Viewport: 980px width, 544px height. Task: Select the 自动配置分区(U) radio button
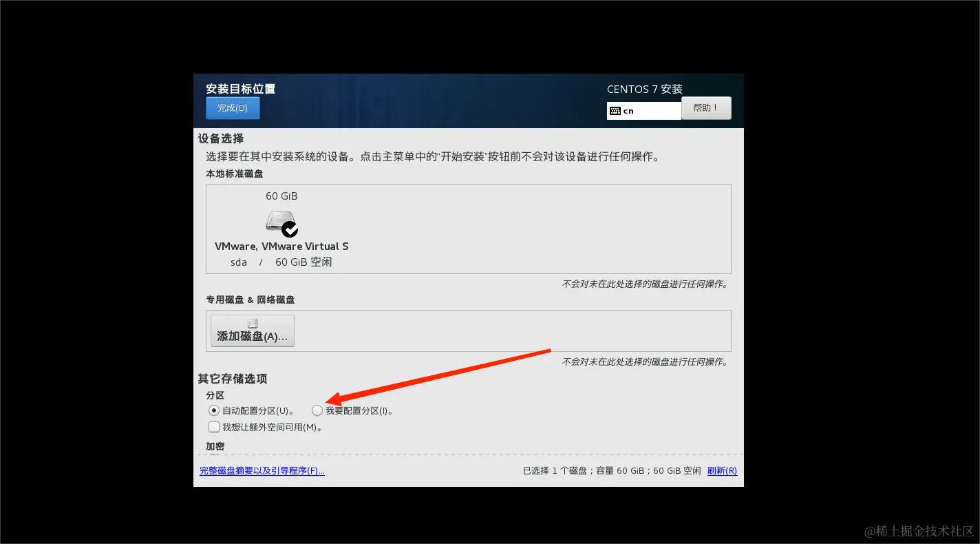pyautogui.click(x=214, y=410)
